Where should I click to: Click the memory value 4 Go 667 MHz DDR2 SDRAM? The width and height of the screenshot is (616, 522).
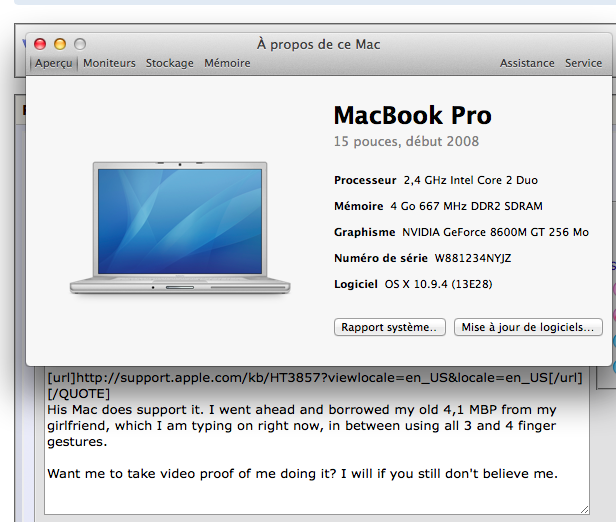pyautogui.click(x=466, y=206)
